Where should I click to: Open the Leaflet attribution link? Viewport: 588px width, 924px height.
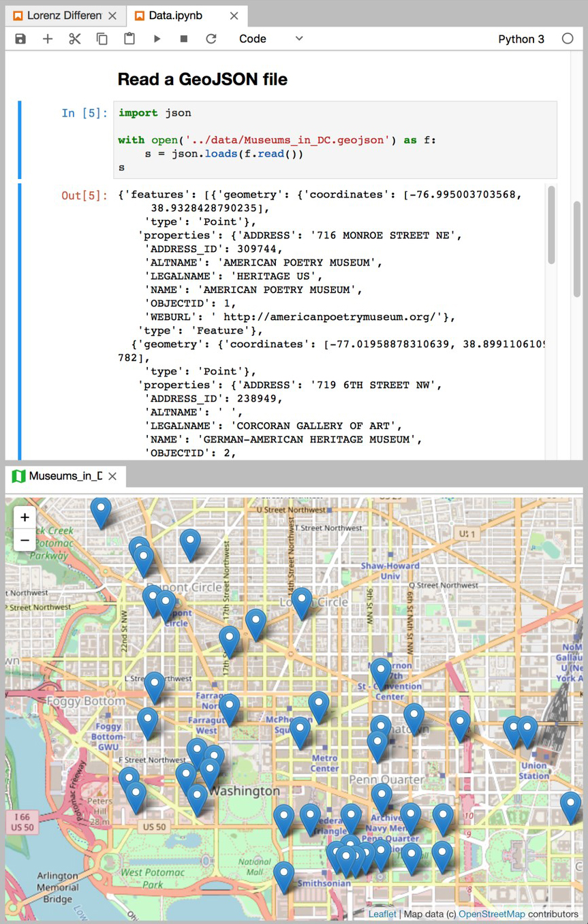382,914
